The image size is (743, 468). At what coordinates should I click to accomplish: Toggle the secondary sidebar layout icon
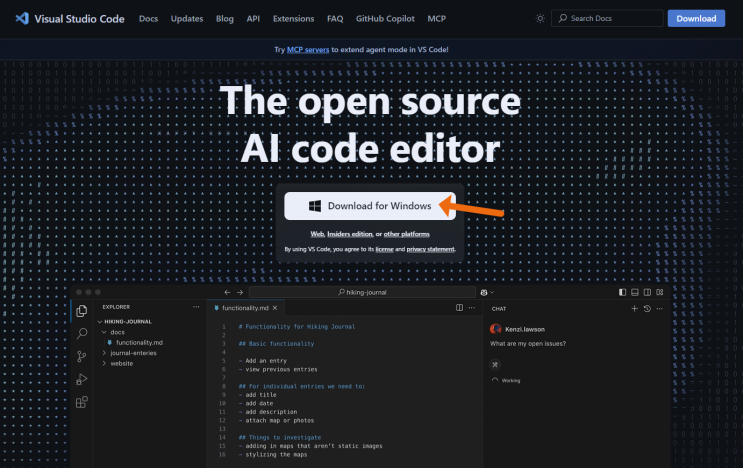coord(647,292)
